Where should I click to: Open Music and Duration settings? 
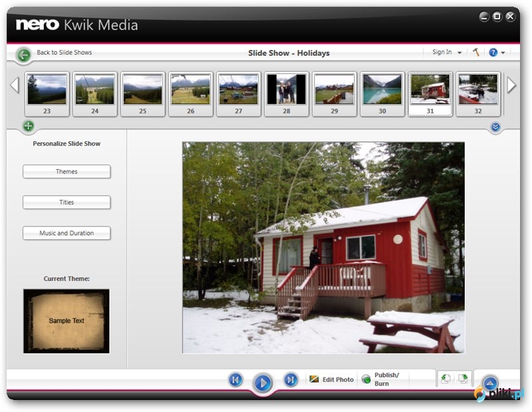(x=66, y=233)
